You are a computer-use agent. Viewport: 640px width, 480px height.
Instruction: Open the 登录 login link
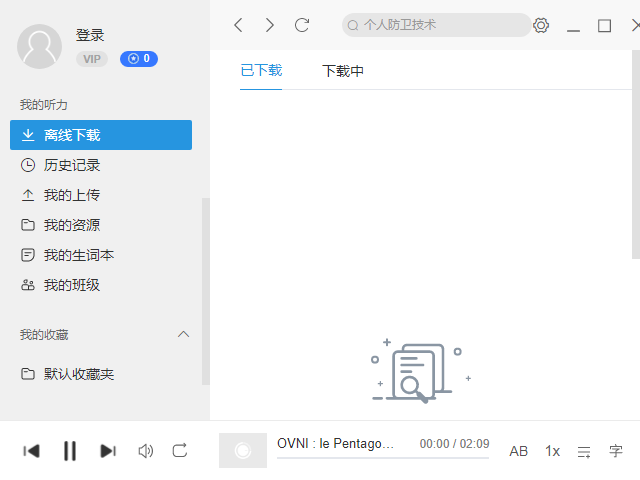pyautogui.click(x=90, y=35)
